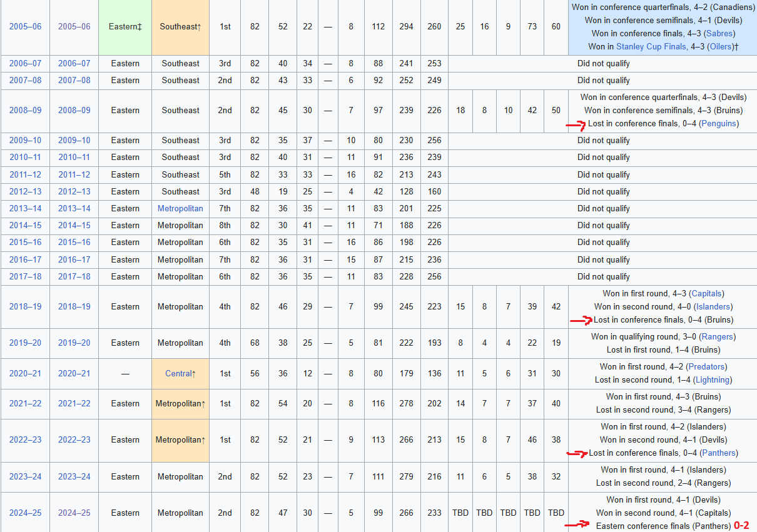Click the green Eastern conference cell
Image resolution: width=757 pixels, height=532 pixels.
(124, 27)
